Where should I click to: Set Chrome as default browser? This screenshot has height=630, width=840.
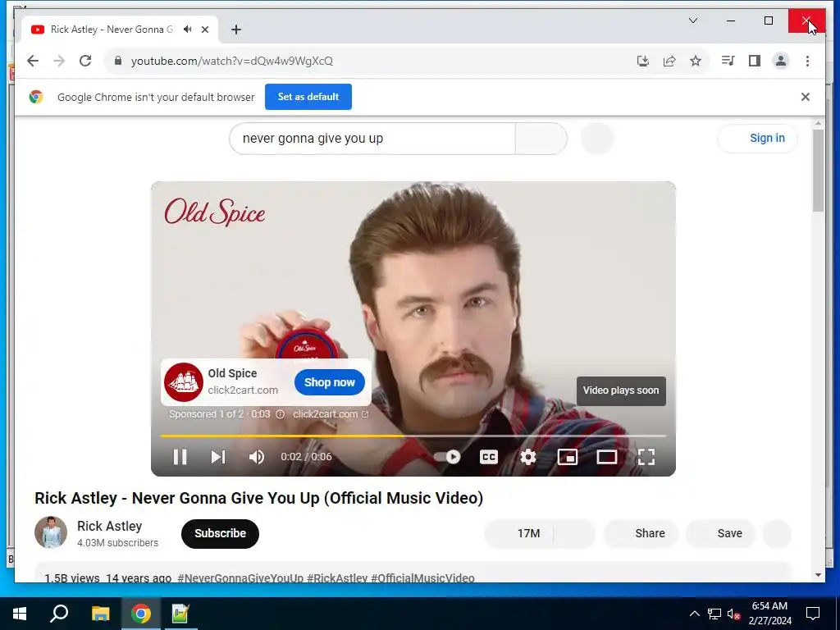point(308,97)
